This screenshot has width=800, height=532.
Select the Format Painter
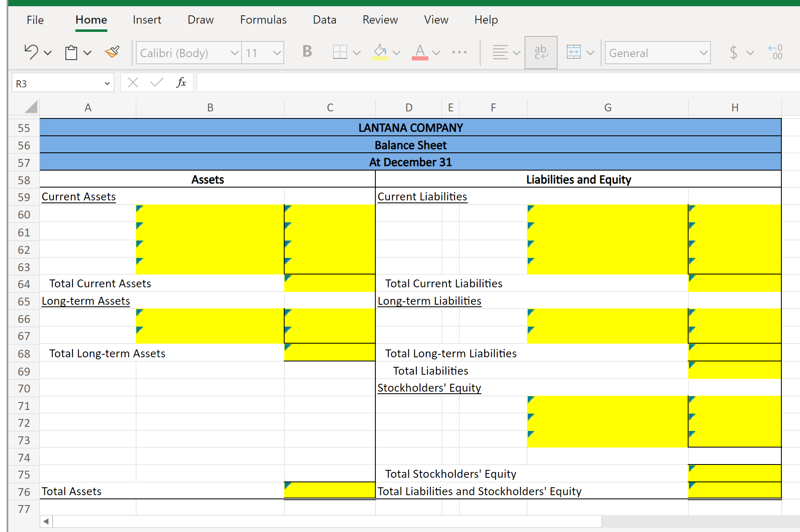[112, 52]
